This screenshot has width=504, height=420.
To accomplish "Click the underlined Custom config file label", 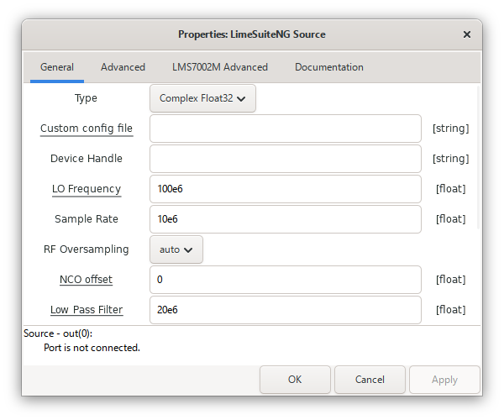I will pyautogui.click(x=87, y=129).
